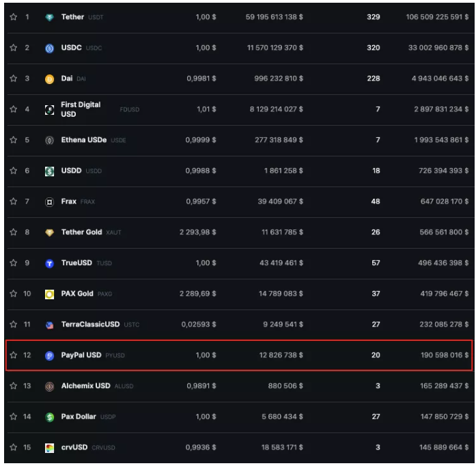This screenshot has height=468, width=476.
Task: Open the Alchemix USD coin page
Action: tap(85, 386)
